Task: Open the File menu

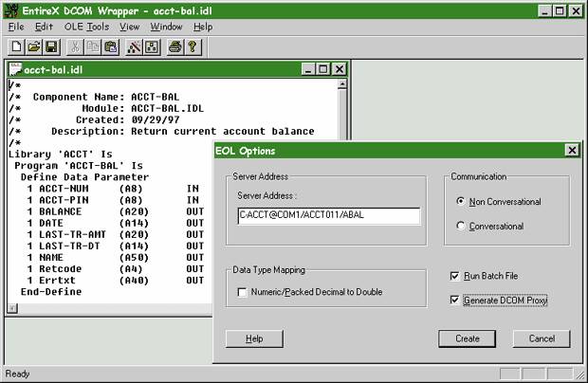Action: click(x=16, y=27)
